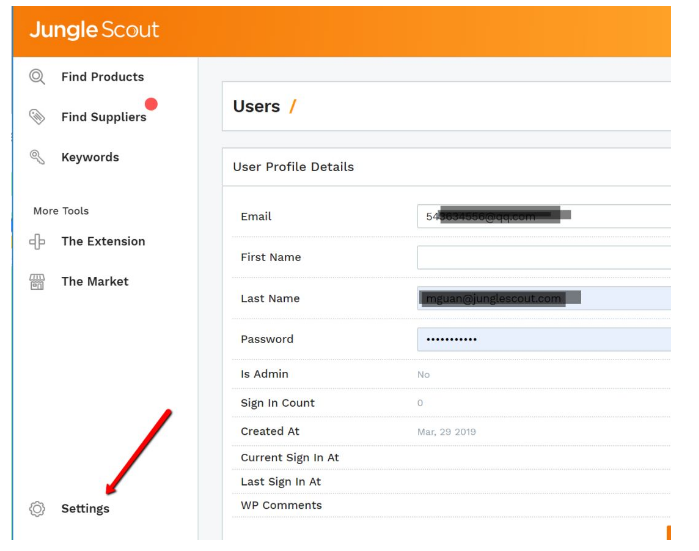This screenshot has width=699, height=551.
Task: Open The Extension menu item
Action: coord(103,241)
